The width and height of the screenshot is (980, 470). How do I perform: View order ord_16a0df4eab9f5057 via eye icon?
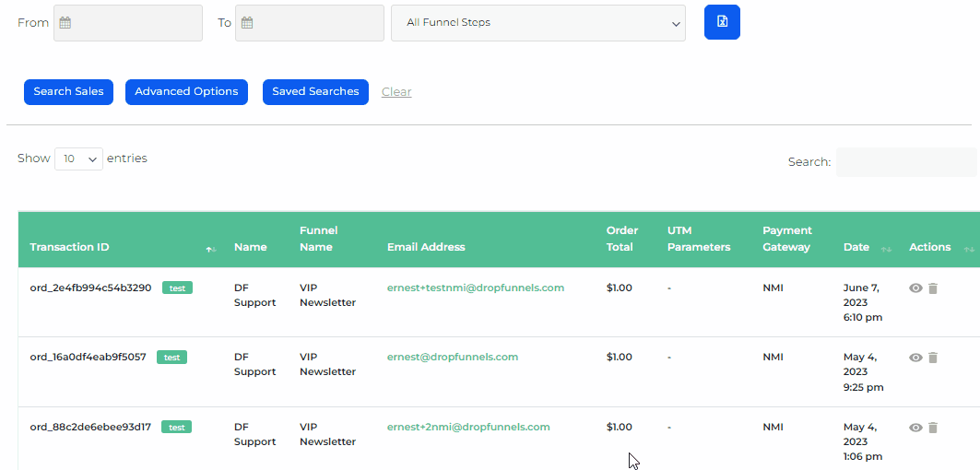(915, 358)
